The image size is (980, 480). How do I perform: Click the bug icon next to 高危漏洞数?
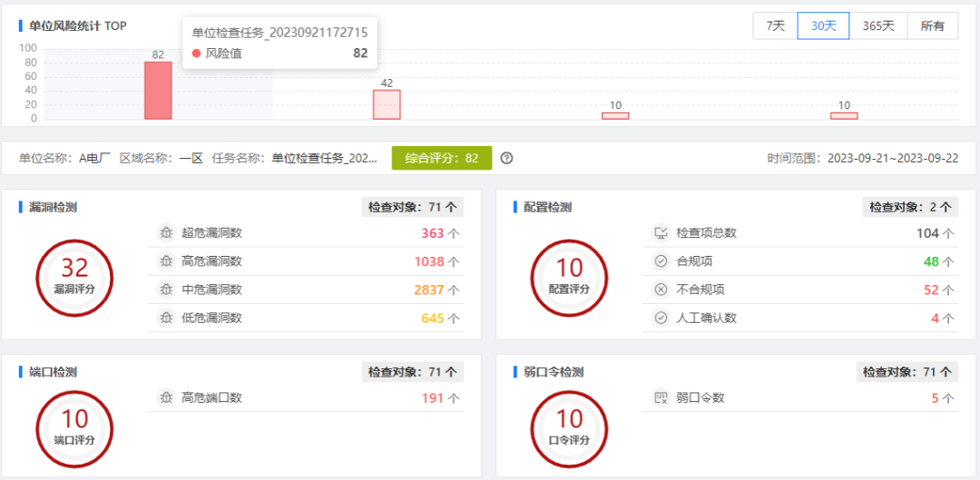tap(165, 261)
